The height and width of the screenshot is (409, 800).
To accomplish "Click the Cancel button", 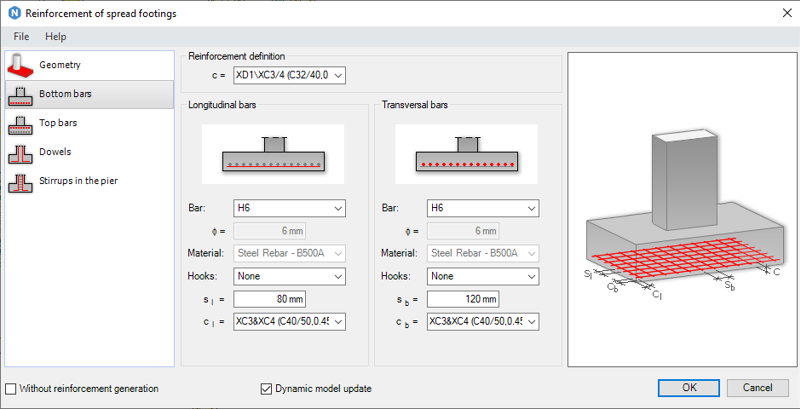I will click(758, 388).
